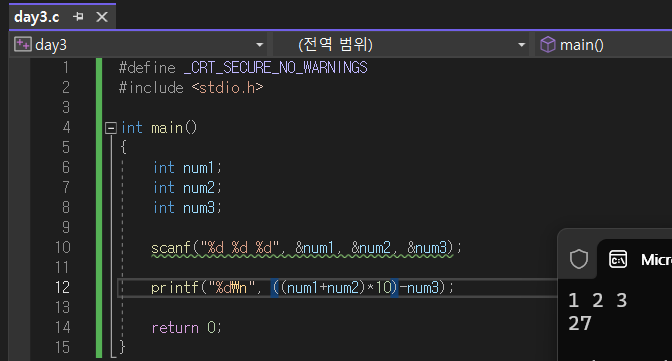This screenshot has height=361, width=672.
Task: Click the scanf function call
Action: [x=306, y=248]
